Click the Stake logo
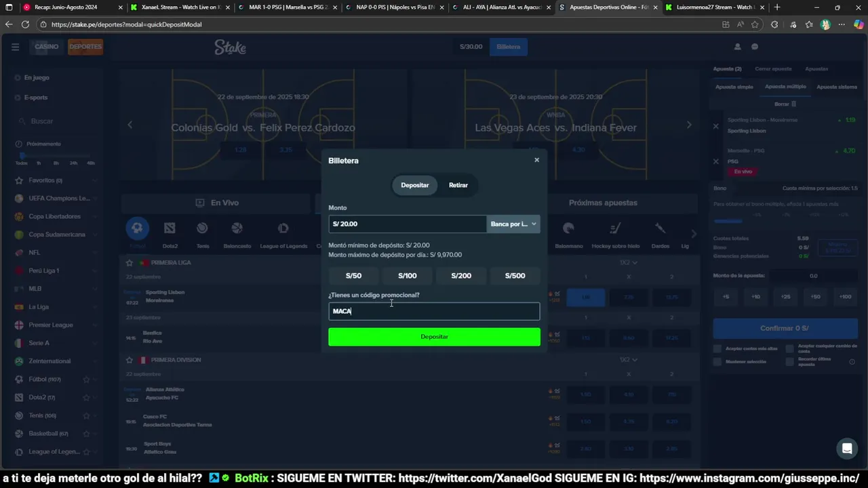The image size is (868, 488). point(231,47)
